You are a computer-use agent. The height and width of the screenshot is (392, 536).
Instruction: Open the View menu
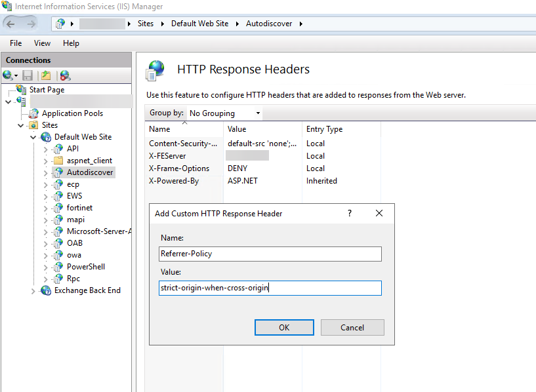[42, 43]
